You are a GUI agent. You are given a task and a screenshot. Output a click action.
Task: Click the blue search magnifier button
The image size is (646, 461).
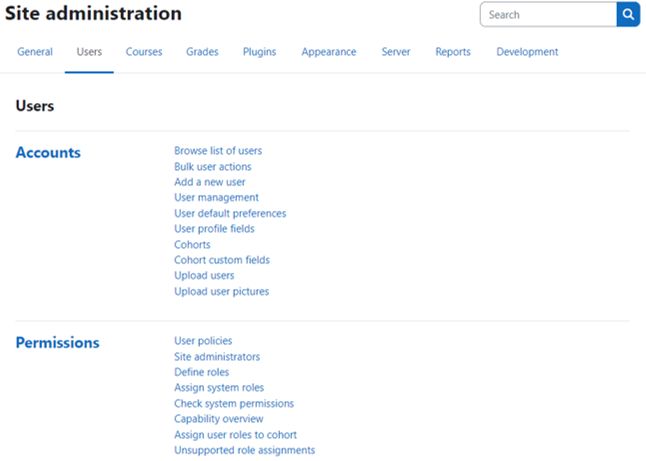(628, 14)
